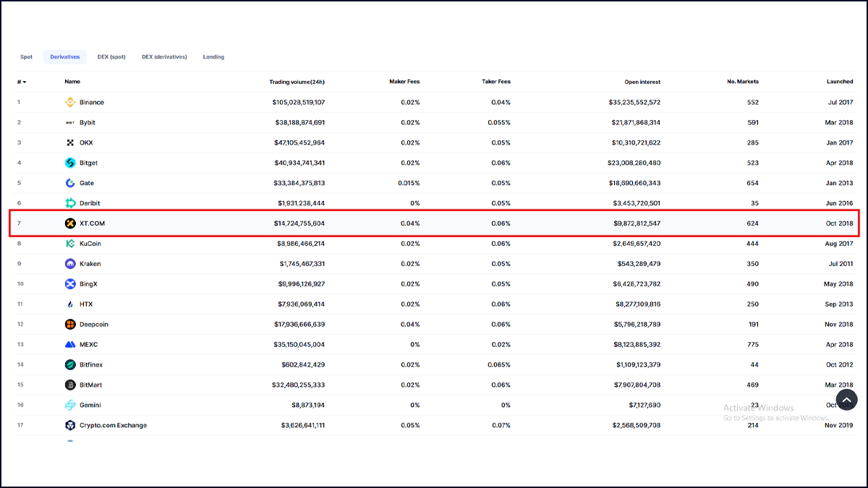868x488 pixels.
Task: Open the Bybit exchange name link
Action: 88,123
